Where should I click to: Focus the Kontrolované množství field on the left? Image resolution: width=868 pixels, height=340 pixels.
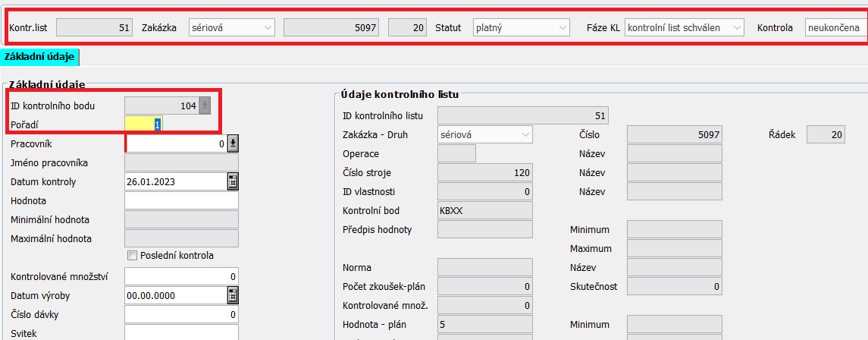[x=181, y=276]
